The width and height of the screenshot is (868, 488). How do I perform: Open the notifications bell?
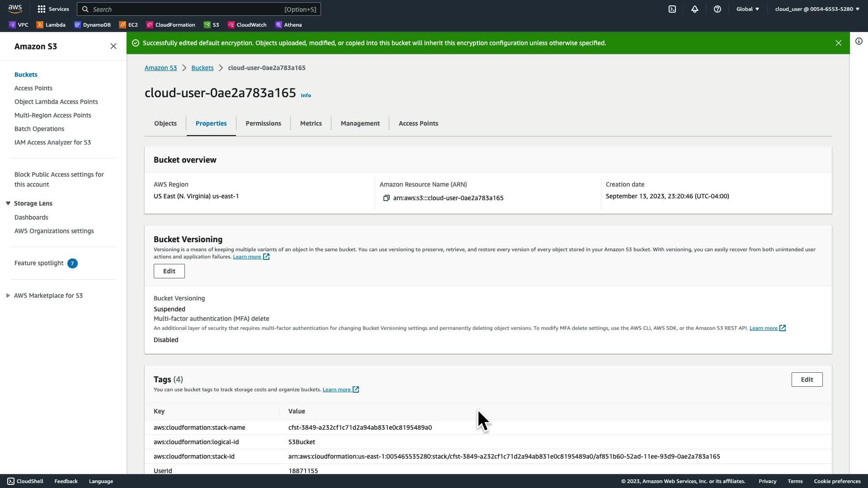point(695,9)
